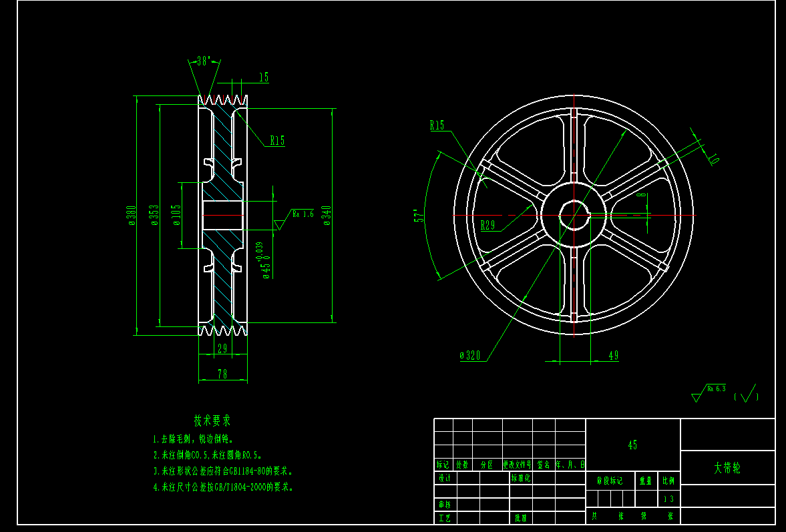Select the ø340 diameter dimension

pyautogui.click(x=327, y=216)
